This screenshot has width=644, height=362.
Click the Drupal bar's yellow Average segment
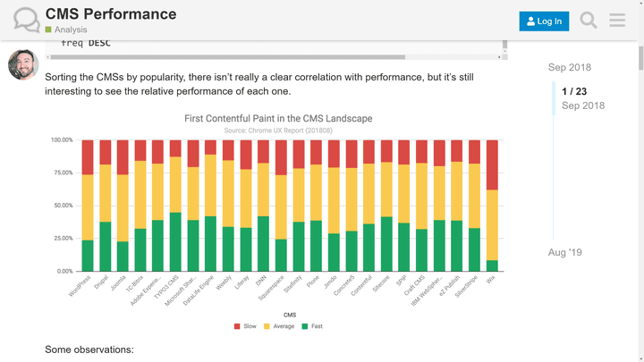pos(106,193)
